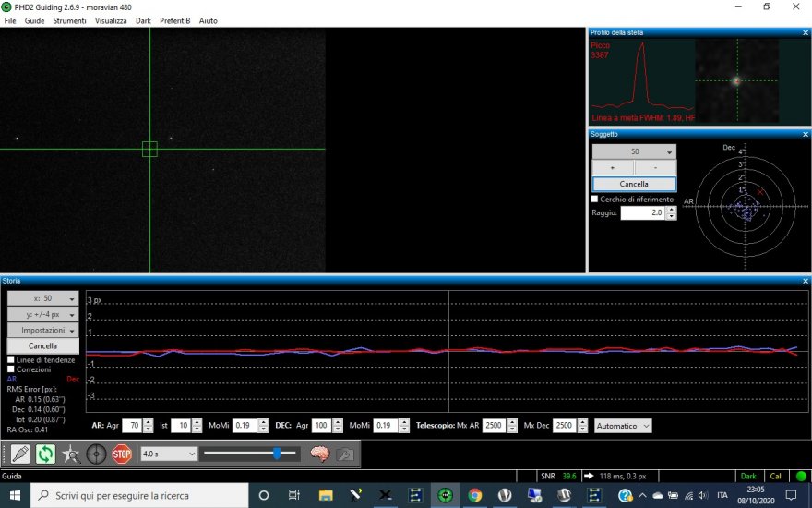
Task: Open Cortana circle icon in taskbar
Action: click(x=264, y=496)
